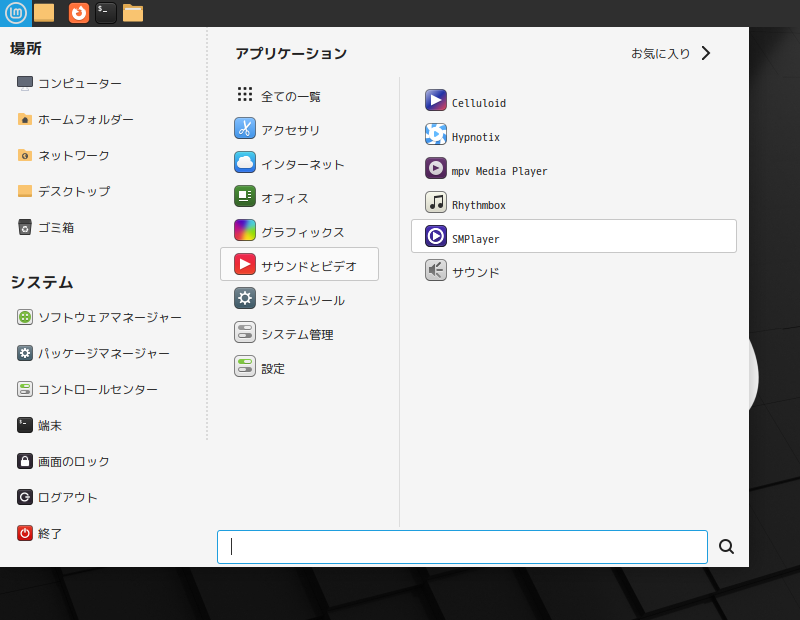Open Firefox from the top panel

pyautogui.click(x=79, y=13)
